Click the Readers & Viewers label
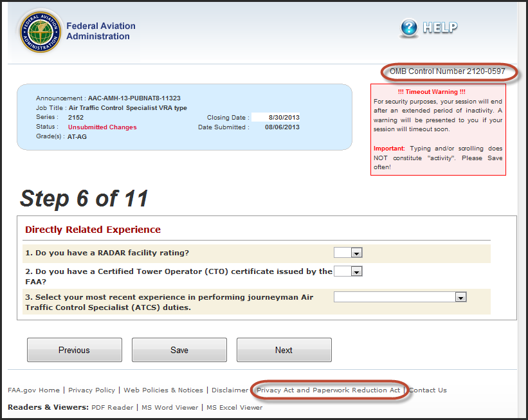Screen dimensions: 528x420 [48, 407]
